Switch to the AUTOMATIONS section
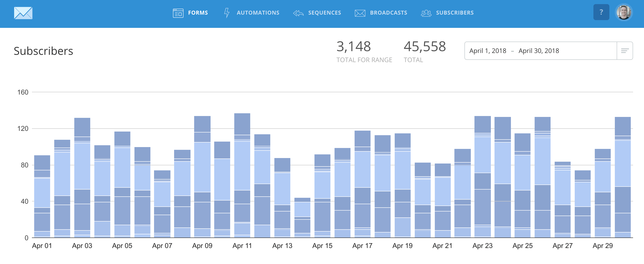 (258, 13)
